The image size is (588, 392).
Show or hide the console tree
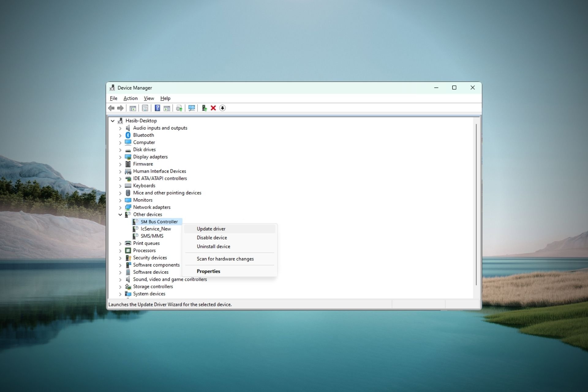pos(133,108)
